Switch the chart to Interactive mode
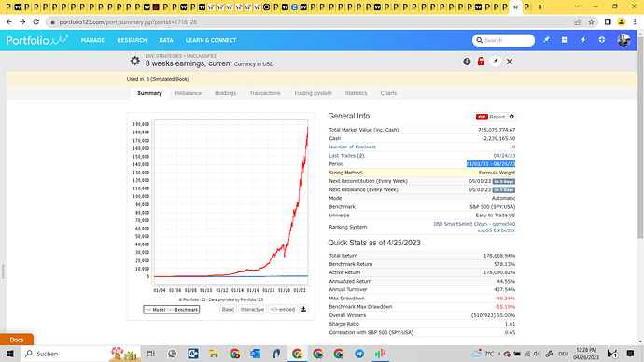This screenshot has height=362, width=644. coord(252,309)
